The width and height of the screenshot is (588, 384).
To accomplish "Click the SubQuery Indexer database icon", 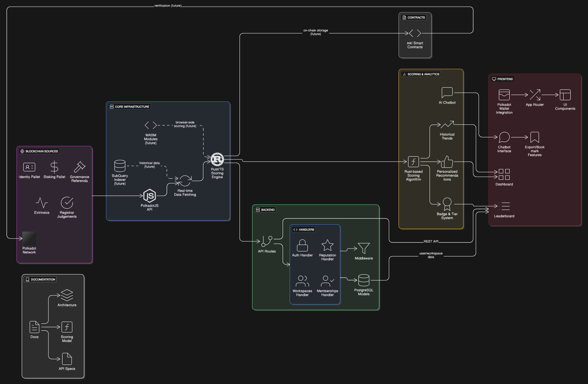I will (x=120, y=166).
